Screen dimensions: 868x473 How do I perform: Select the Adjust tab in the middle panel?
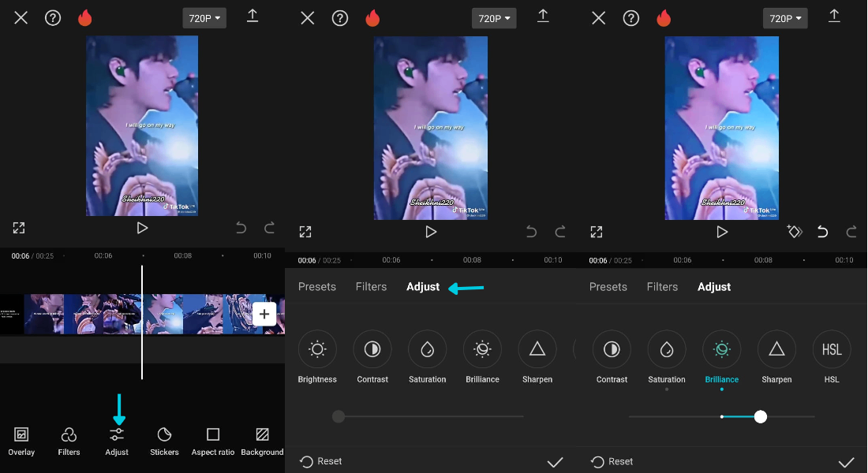pyautogui.click(x=423, y=287)
